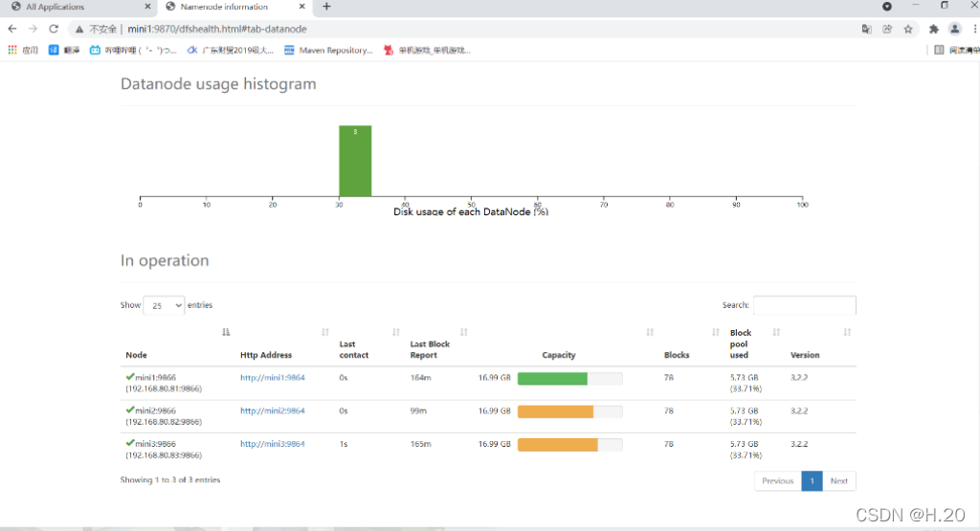The height and width of the screenshot is (531, 980).
Task: Open the user profile icon
Action: pos(954,29)
